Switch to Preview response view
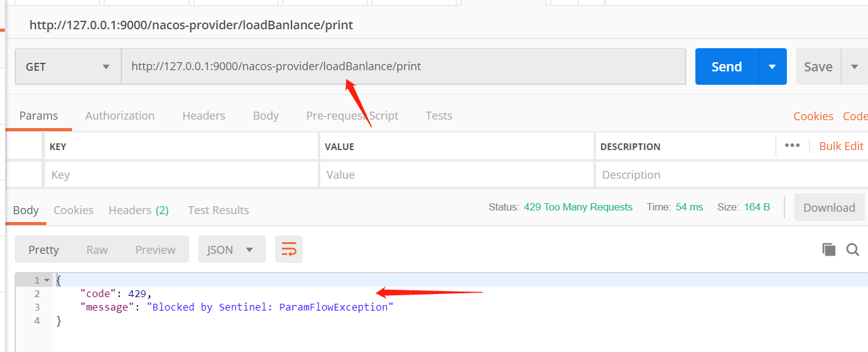The image size is (868, 352). point(156,250)
